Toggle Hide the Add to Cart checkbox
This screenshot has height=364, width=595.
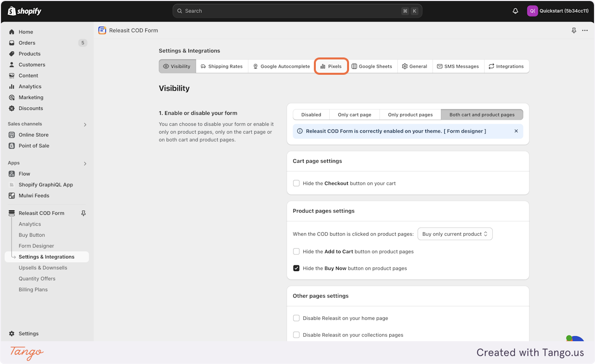click(x=297, y=252)
